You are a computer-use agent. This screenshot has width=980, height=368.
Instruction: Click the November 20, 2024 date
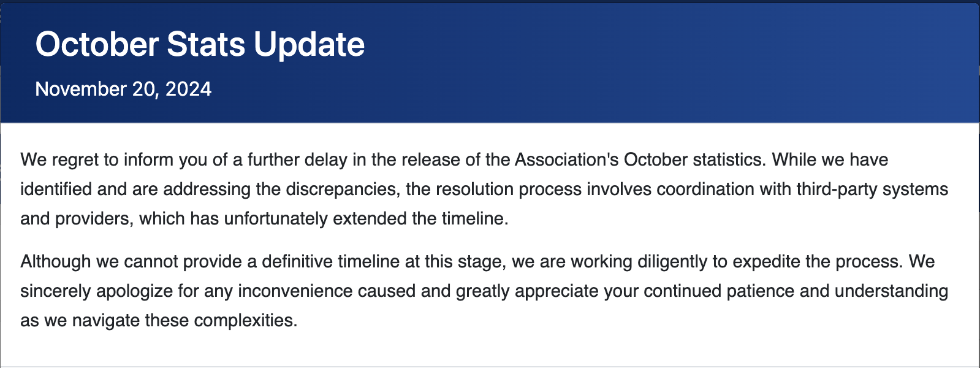tap(123, 89)
